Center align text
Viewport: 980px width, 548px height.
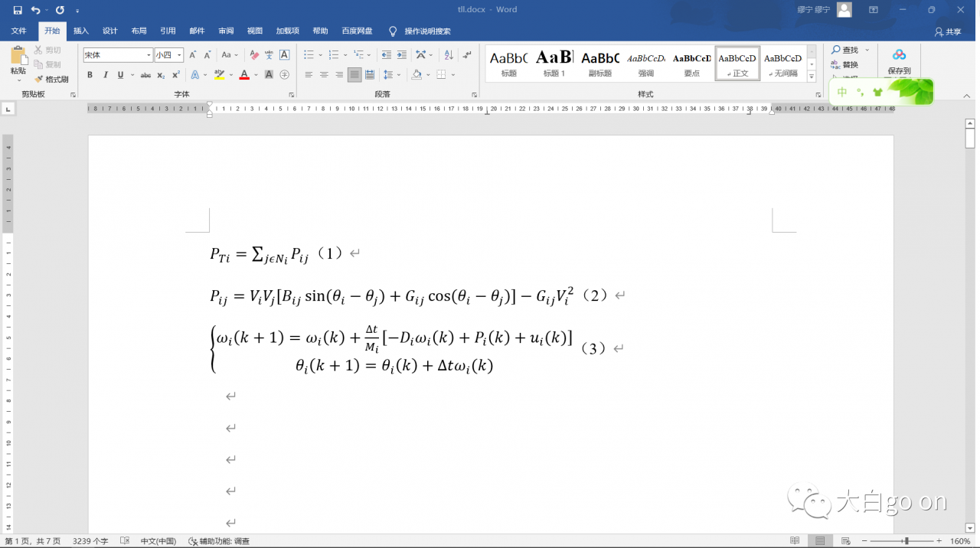(324, 75)
